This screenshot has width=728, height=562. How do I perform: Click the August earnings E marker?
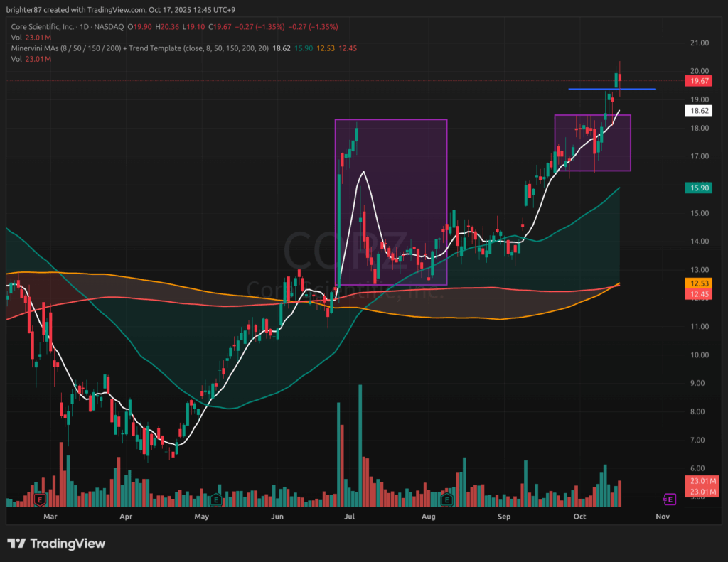click(446, 499)
